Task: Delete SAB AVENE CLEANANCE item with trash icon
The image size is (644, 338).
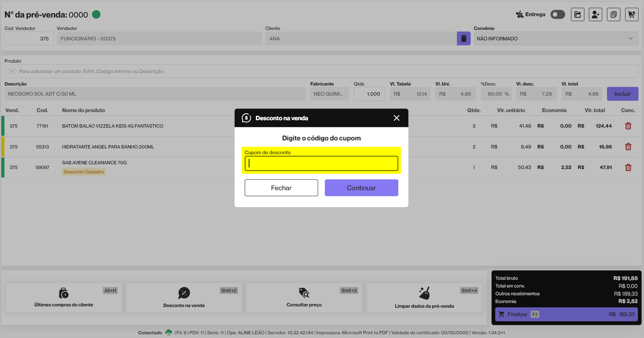Action: [x=628, y=167]
